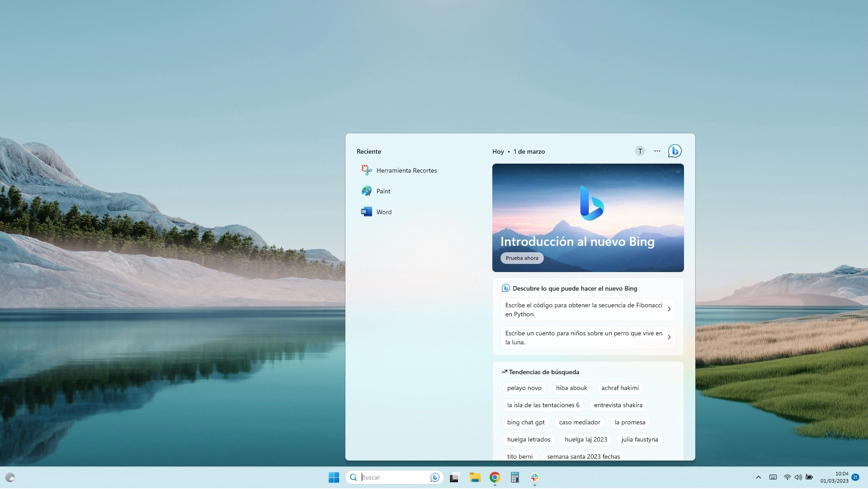Click the battery status icon

pyautogui.click(x=809, y=477)
